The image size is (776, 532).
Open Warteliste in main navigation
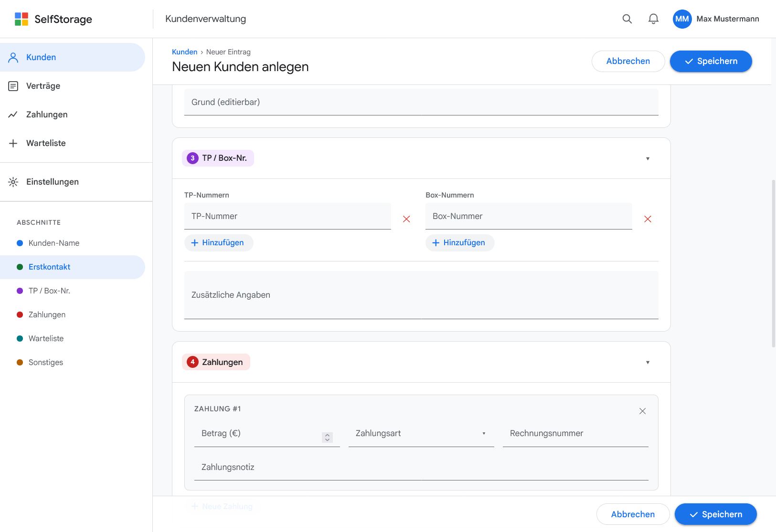[73, 143]
